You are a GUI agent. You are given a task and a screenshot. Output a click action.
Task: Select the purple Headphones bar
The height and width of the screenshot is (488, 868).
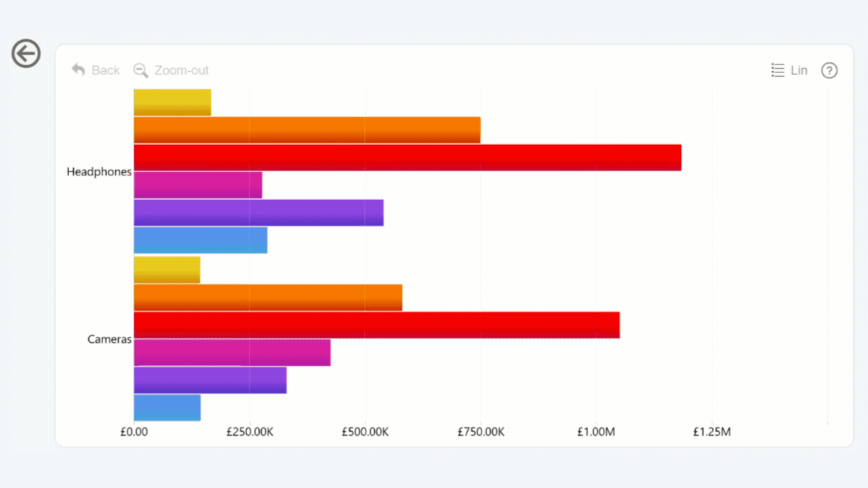(258, 213)
